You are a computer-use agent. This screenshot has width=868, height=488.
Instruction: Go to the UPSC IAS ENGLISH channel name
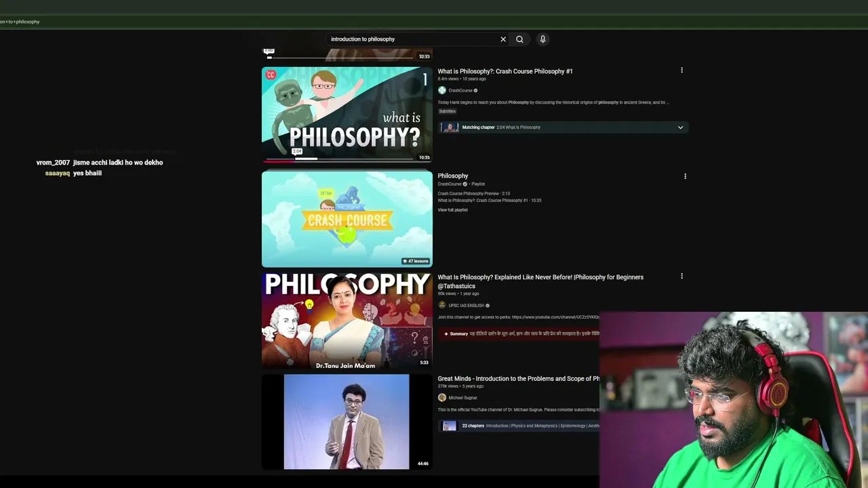click(467, 306)
